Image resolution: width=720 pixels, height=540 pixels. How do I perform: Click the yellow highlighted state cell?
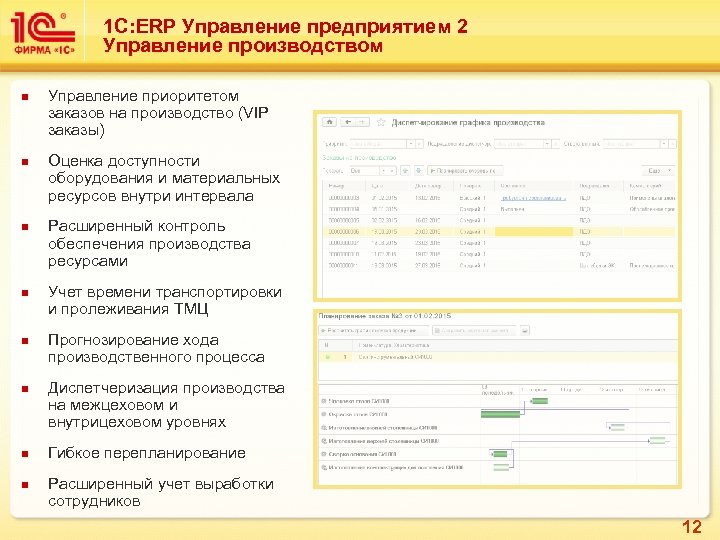[534, 232]
